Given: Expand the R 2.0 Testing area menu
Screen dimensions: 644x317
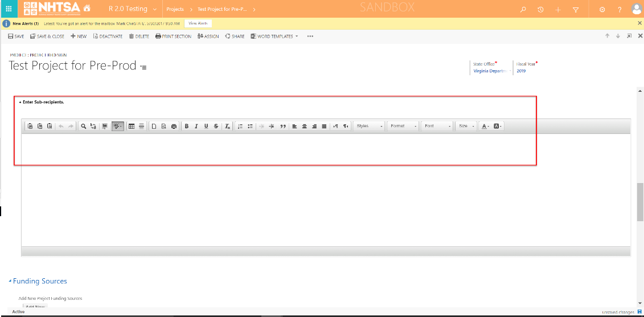Looking at the screenshot, I should tap(154, 9).
